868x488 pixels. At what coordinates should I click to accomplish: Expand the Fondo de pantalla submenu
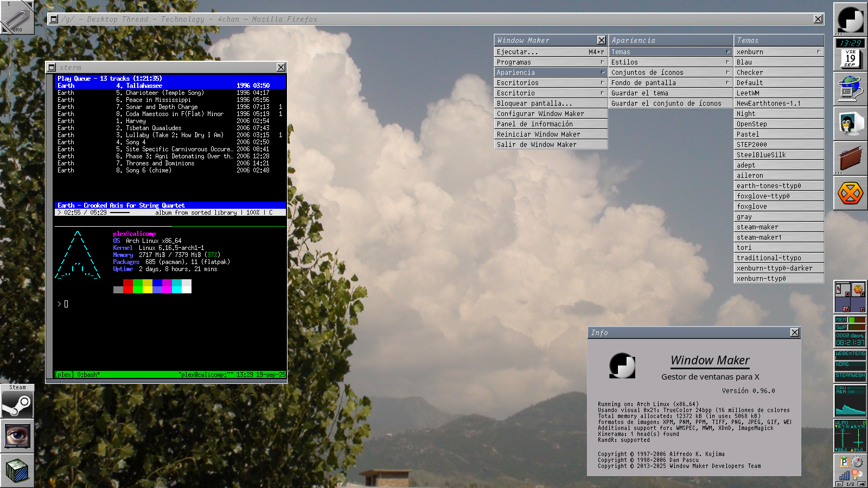(670, 83)
